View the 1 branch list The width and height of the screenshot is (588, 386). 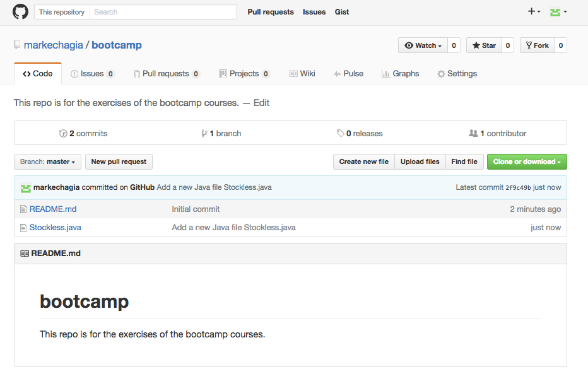(x=221, y=134)
